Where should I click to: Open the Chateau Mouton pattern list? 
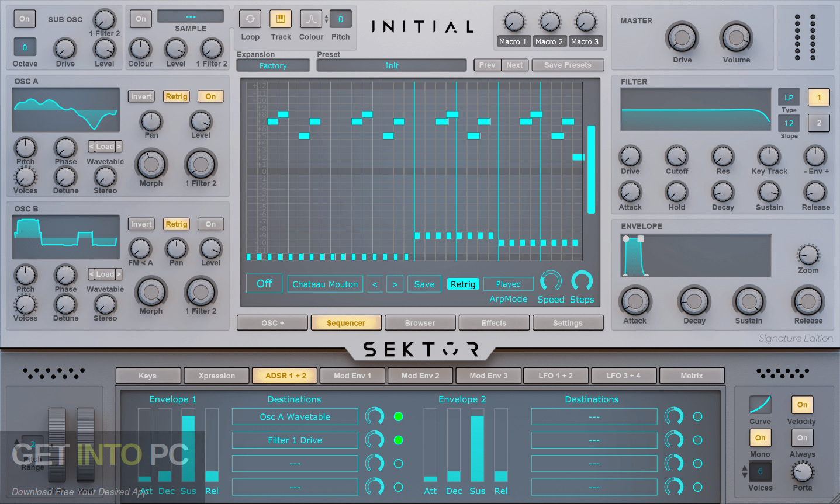tap(325, 284)
